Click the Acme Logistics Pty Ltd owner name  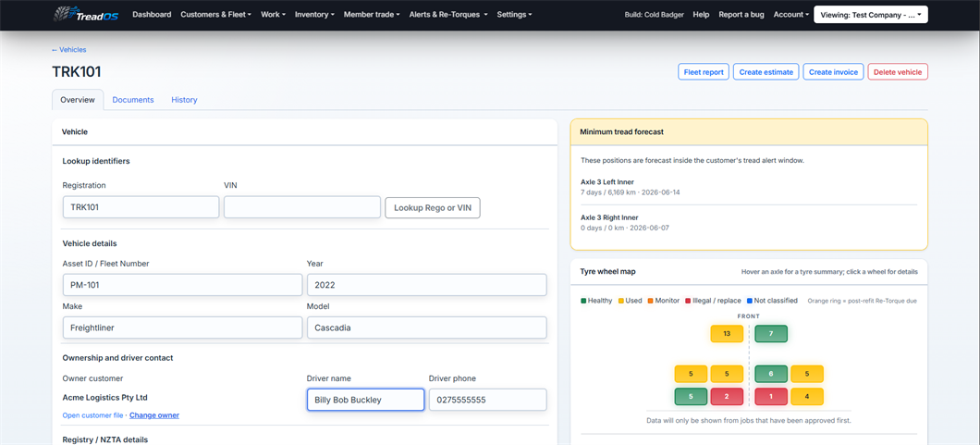(x=105, y=398)
